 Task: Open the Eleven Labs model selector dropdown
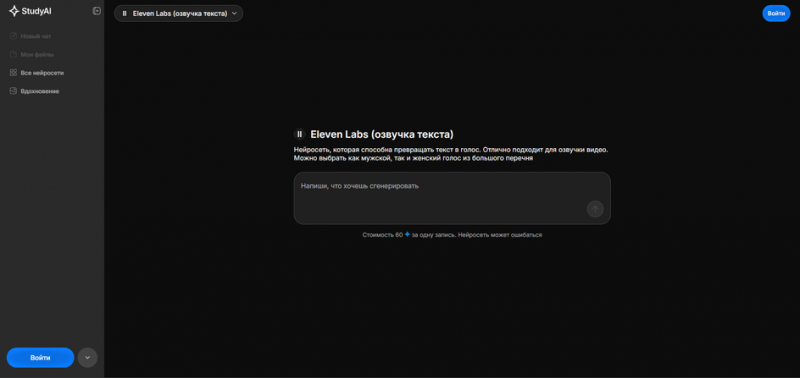point(179,13)
